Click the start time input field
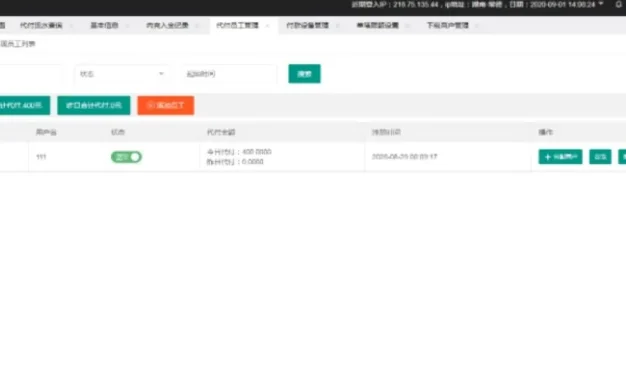626x386 pixels. point(229,74)
